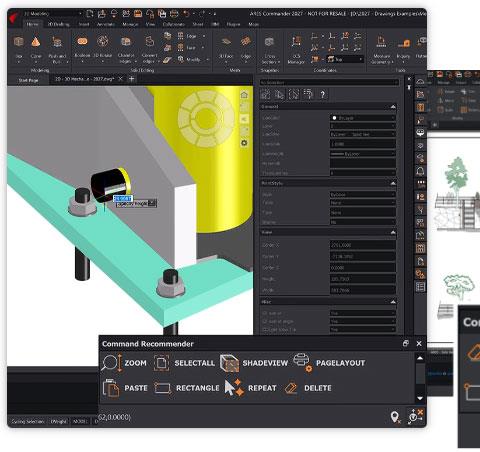The image size is (480, 452).
Task: Run DELETE from Command Recommender
Action: coord(308,388)
